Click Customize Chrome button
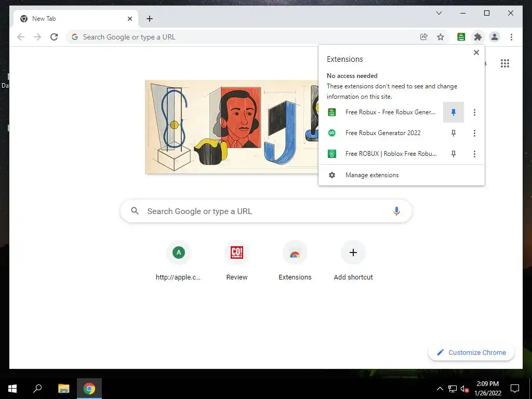Screen dimensions: 532x399 pyautogui.click(x=471, y=353)
